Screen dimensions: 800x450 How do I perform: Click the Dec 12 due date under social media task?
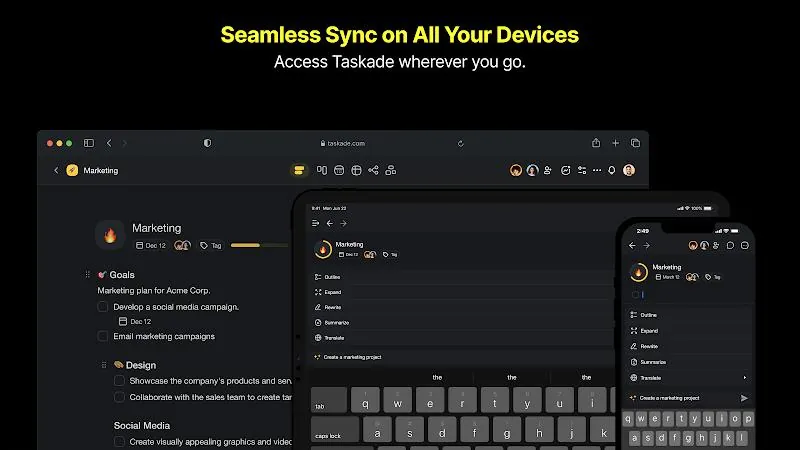(135, 321)
